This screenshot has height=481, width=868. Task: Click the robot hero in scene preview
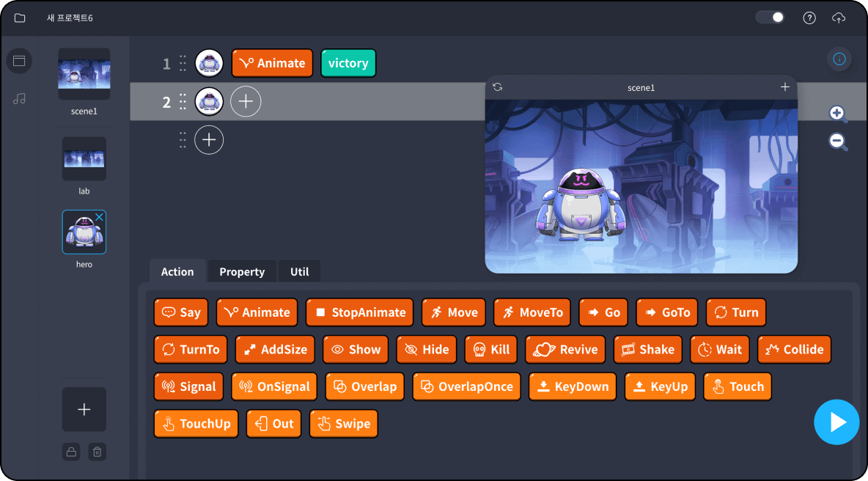click(x=580, y=205)
